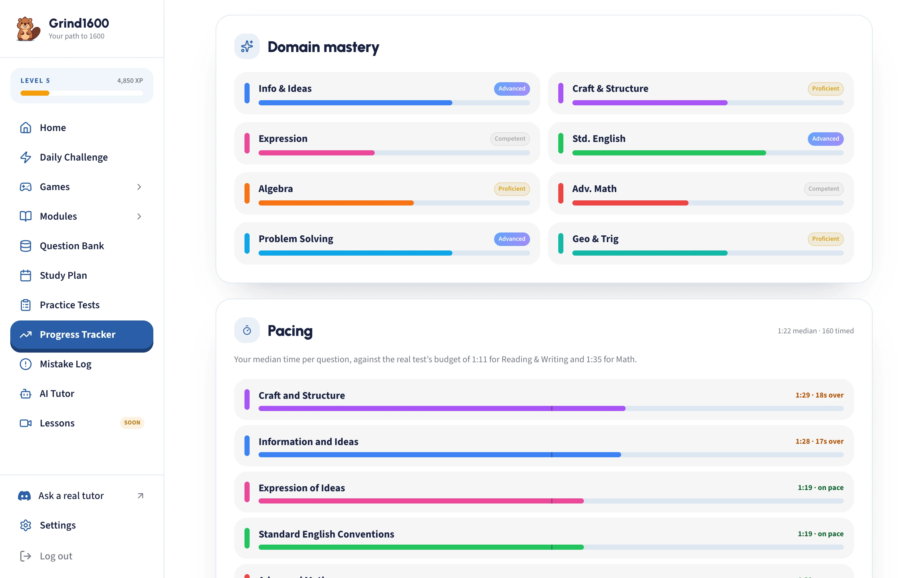
Task: Click the Info & Ideas mastery bar
Action: pyautogui.click(x=394, y=103)
